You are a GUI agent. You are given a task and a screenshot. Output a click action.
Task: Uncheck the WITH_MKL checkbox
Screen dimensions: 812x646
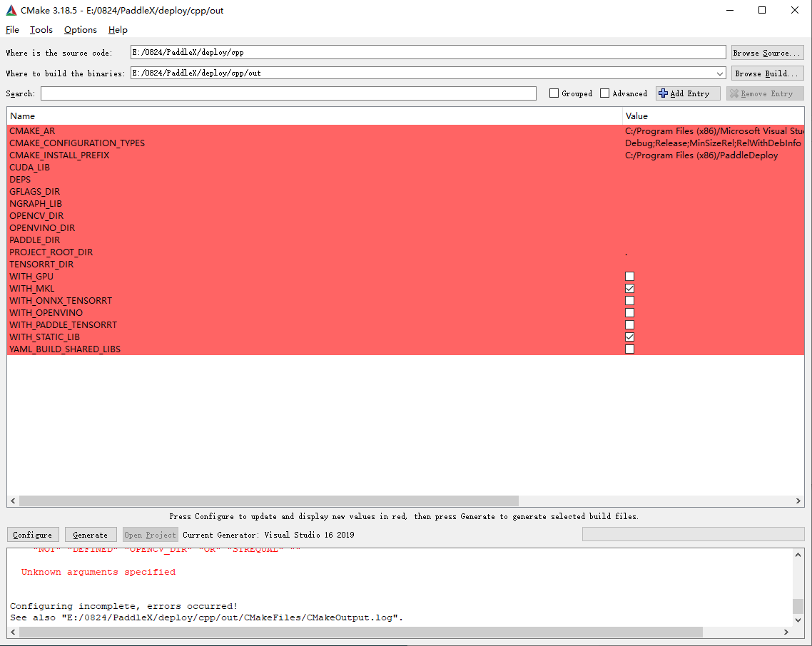(629, 289)
